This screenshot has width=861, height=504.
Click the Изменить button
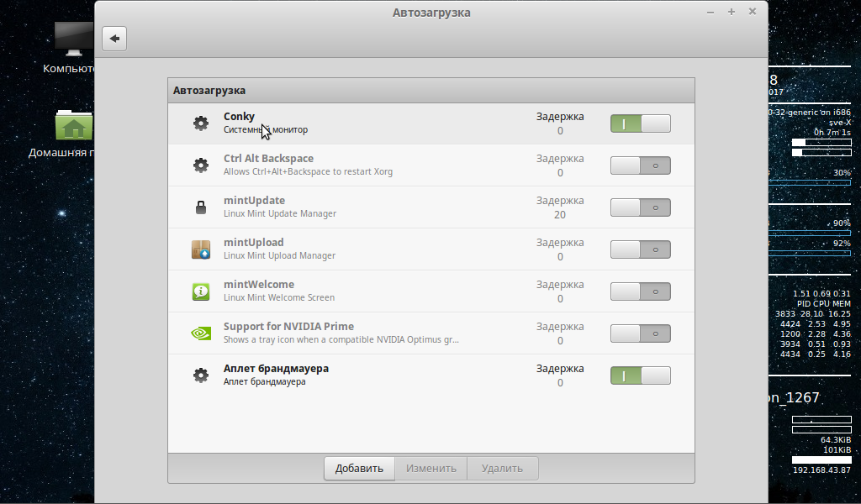431,469
